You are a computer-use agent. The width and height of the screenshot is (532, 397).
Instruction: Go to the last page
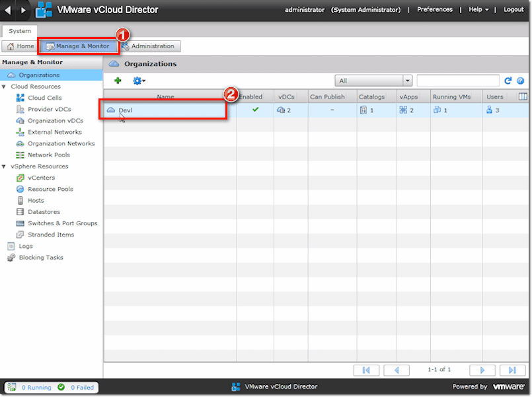[512, 370]
